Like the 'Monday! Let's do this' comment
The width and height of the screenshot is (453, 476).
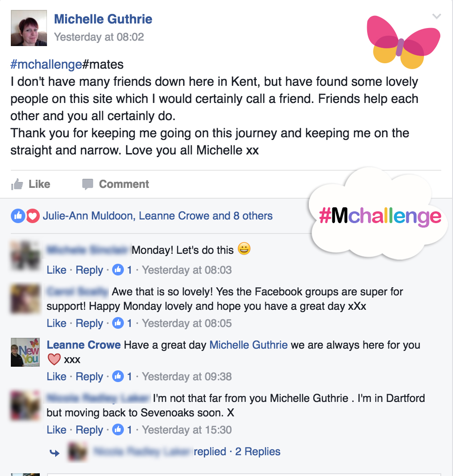tap(57, 270)
